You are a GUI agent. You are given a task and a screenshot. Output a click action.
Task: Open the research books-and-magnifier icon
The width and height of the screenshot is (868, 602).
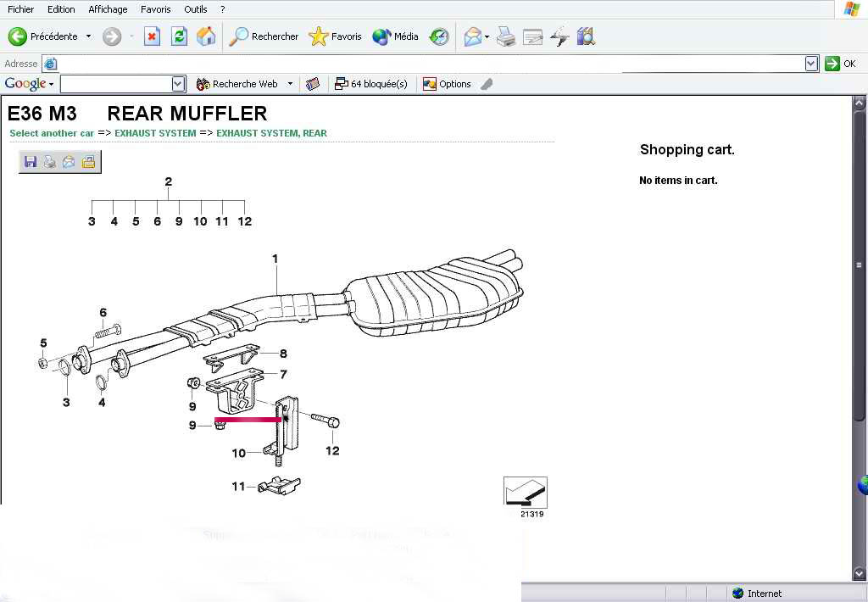[x=586, y=36]
